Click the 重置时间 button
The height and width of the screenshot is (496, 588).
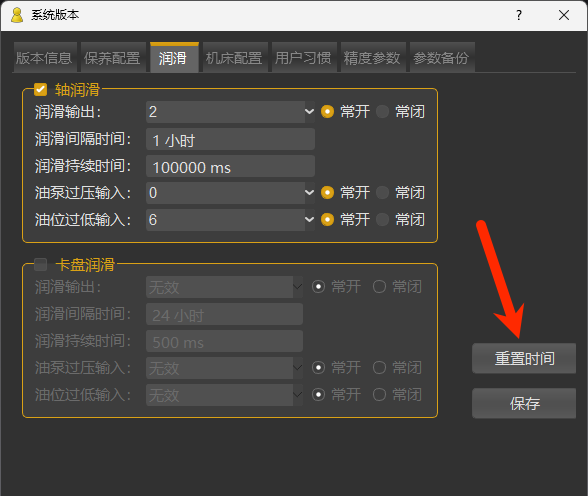(x=524, y=358)
